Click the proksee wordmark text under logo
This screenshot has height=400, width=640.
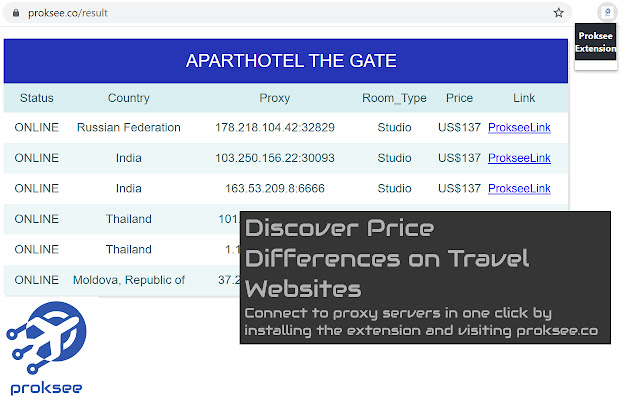pos(46,387)
